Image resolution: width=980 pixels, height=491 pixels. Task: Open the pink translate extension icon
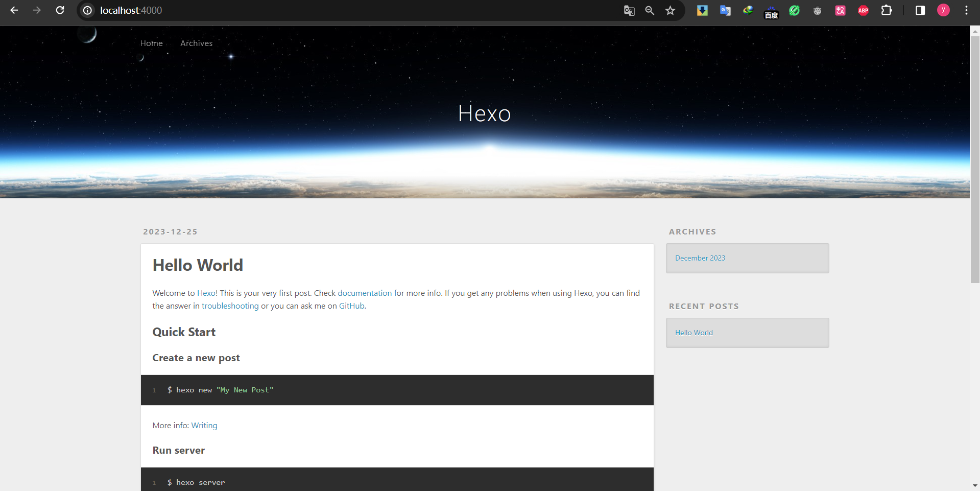[x=840, y=10]
